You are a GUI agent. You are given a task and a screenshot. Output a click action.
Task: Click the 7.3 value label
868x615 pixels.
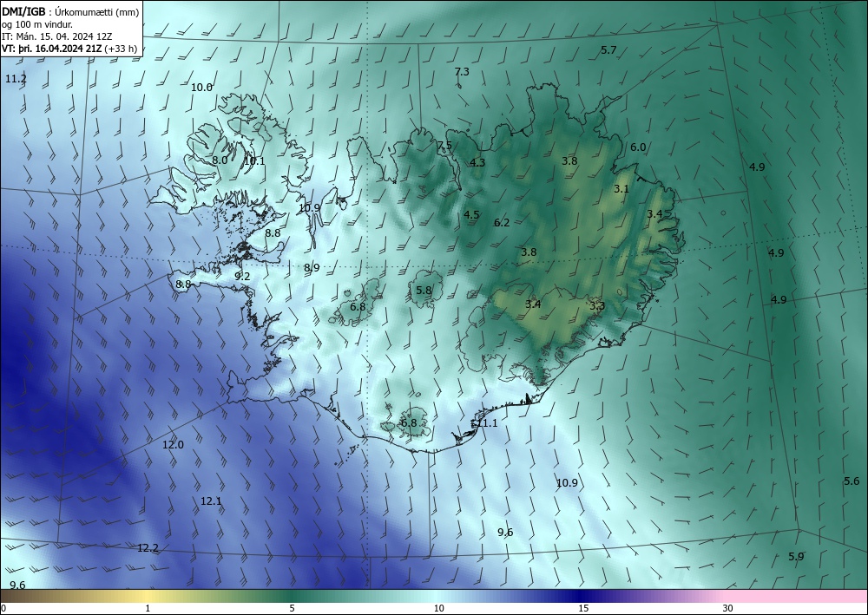tap(462, 72)
